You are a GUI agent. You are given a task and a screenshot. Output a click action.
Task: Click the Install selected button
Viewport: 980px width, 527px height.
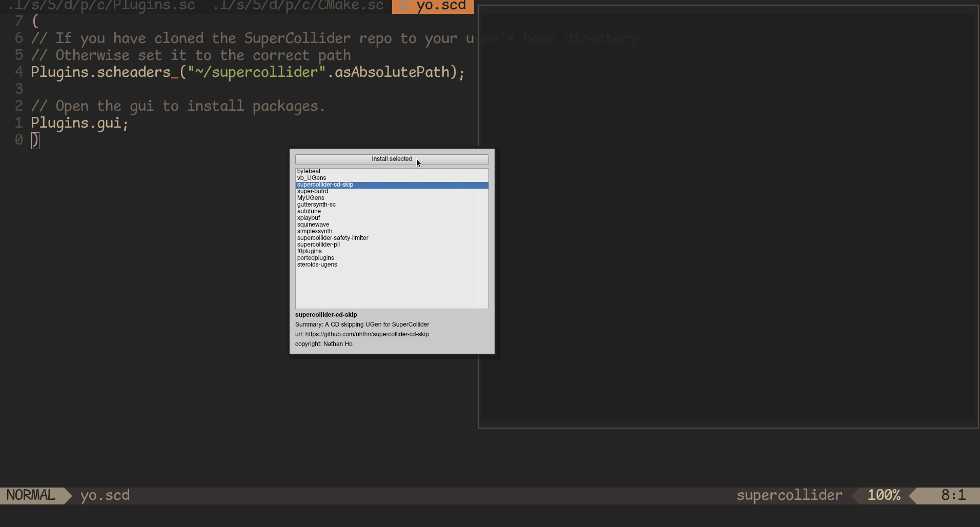click(x=392, y=159)
